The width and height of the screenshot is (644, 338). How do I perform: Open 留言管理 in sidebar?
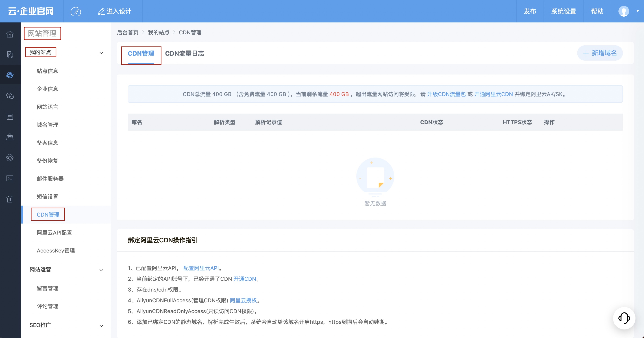click(x=48, y=288)
